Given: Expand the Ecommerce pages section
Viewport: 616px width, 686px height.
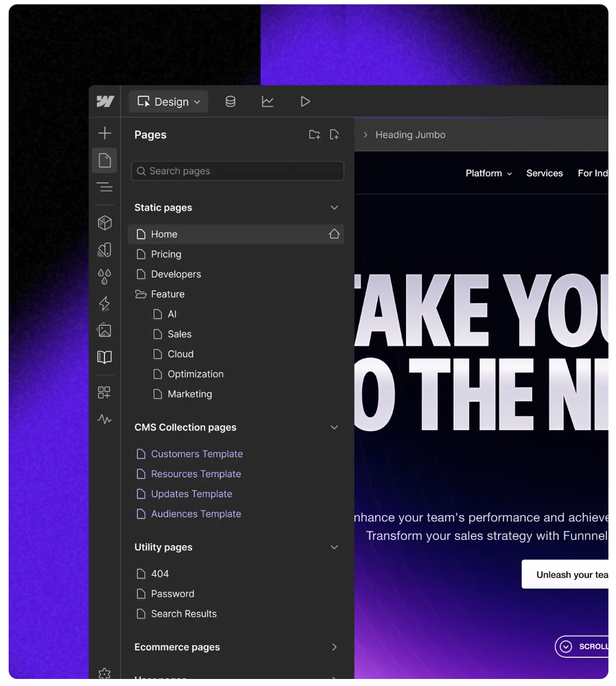Looking at the screenshot, I should coord(334,647).
